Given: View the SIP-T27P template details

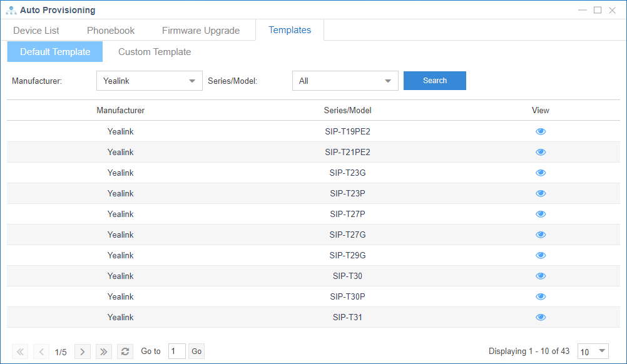Looking at the screenshot, I should (541, 214).
